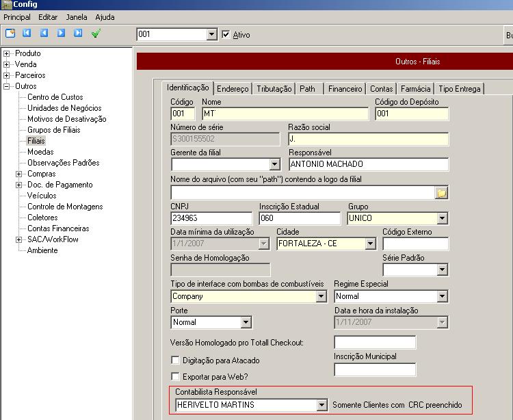
Task: Go to previous record arrow icon
Action: (44, 33)
